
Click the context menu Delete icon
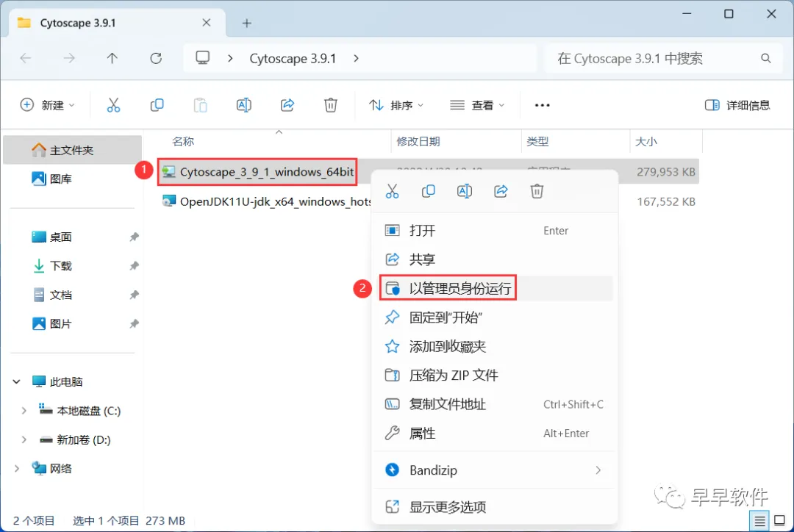537,191
